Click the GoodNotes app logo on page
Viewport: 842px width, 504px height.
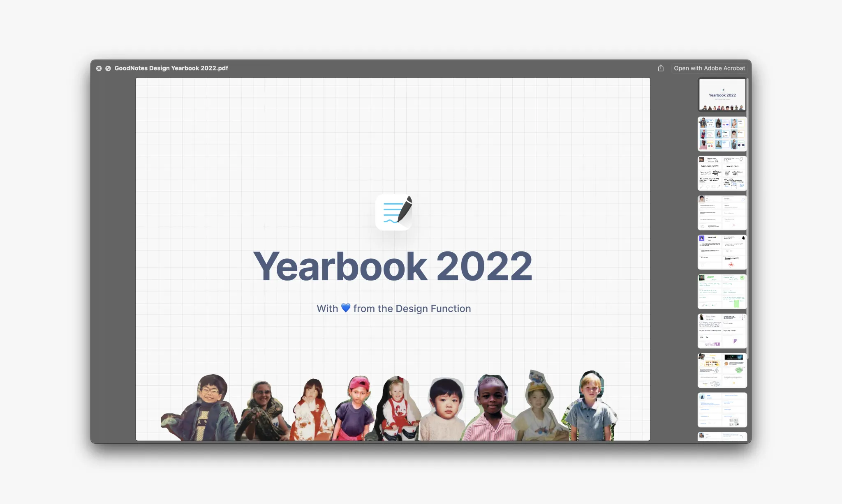click(394, 212)
